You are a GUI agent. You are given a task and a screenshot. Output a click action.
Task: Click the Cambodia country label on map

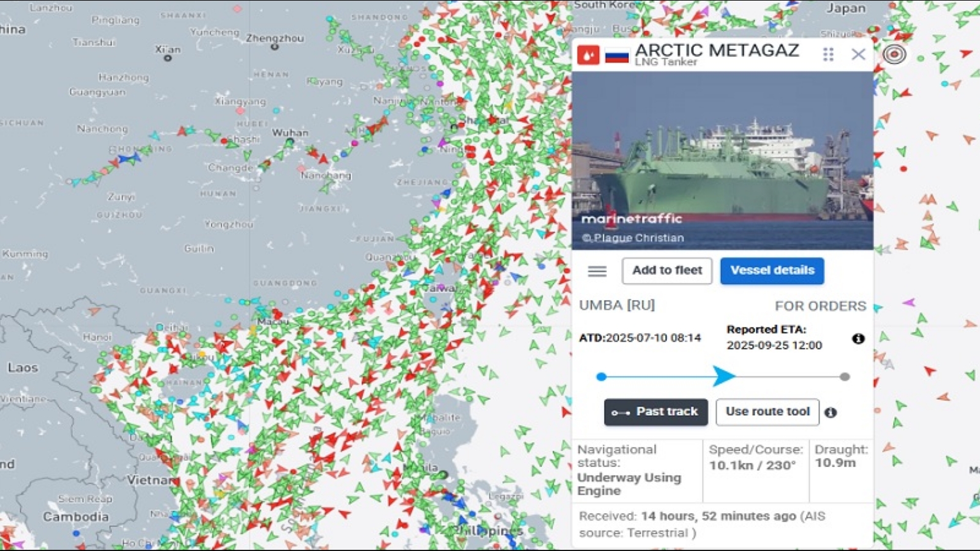tap(76, 516)
